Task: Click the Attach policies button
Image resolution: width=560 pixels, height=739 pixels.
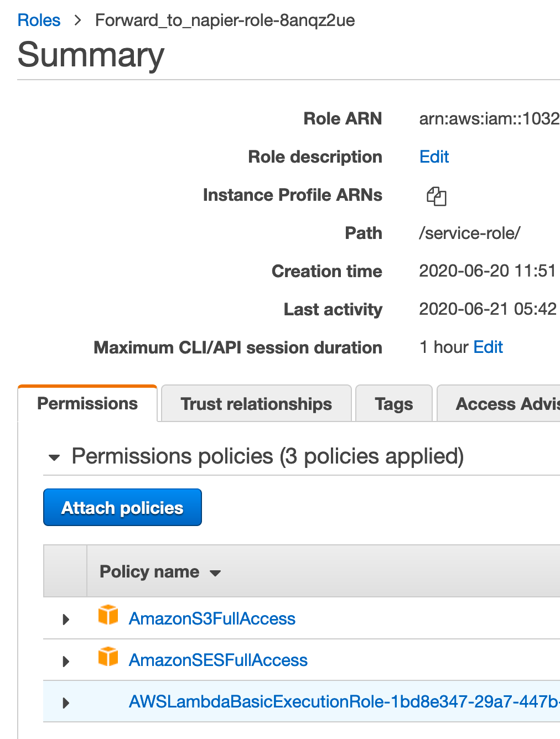Action: pos(122,507)
